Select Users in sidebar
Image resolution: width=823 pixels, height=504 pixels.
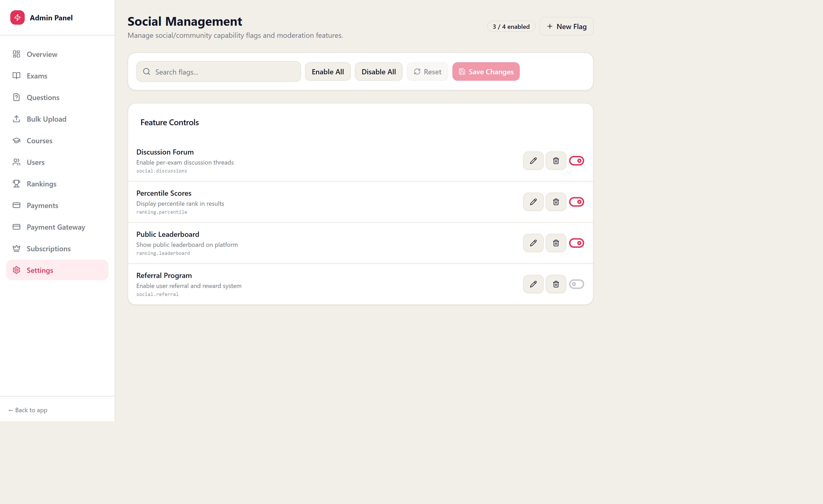coord(57,162)
